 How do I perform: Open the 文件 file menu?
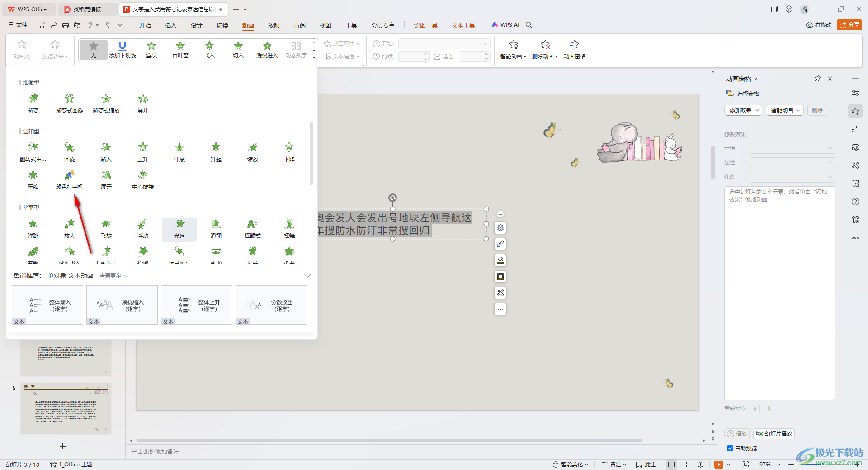tap(18, 25)
